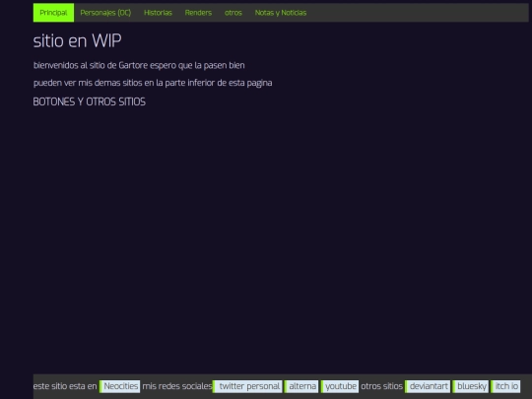Visit the alterna account link
The width and height of the screenshot is (532, 399).
301,386
